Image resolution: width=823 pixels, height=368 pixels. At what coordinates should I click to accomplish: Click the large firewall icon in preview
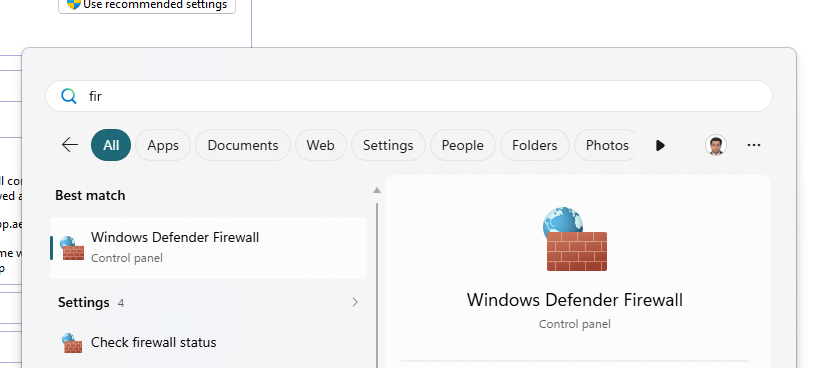tap(575, 239)
